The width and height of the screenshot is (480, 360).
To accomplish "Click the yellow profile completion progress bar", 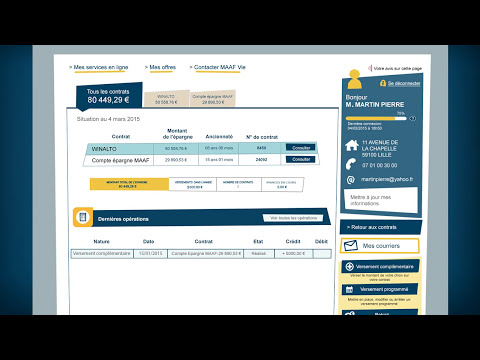I will (376, 118).
